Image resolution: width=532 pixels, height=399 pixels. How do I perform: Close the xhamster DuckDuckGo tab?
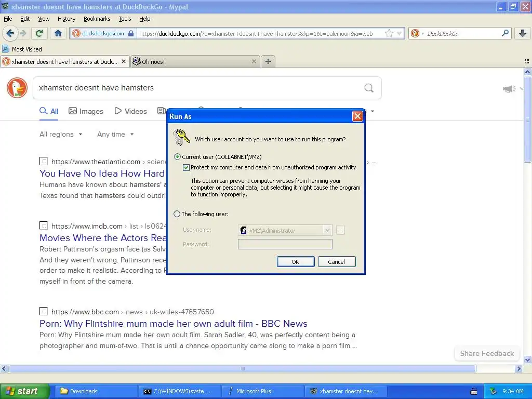pyautogui.click(x=124, y=61)
